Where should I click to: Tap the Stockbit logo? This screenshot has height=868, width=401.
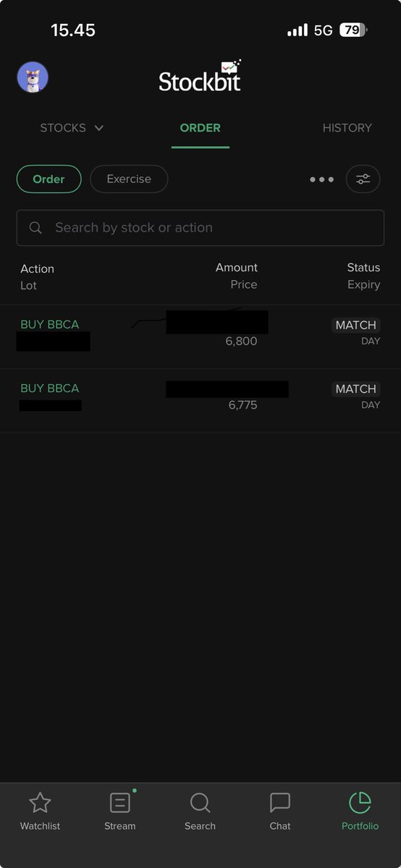[200, 76]
